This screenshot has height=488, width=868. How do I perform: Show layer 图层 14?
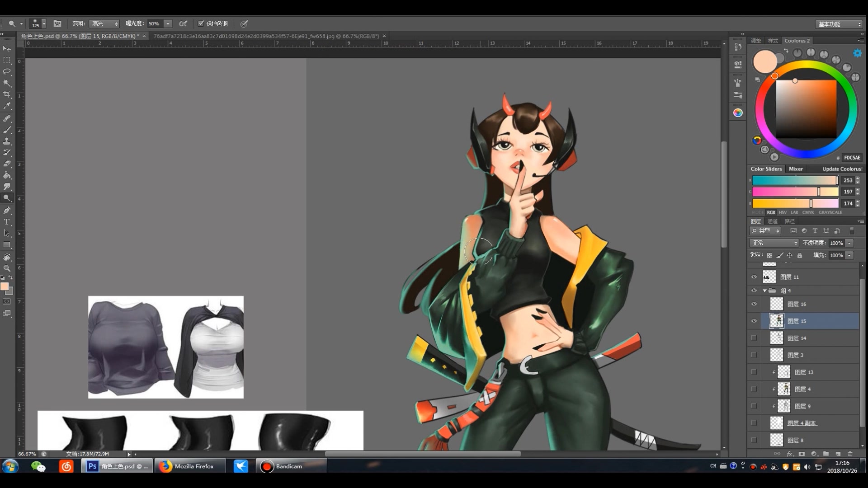[754, 338]
